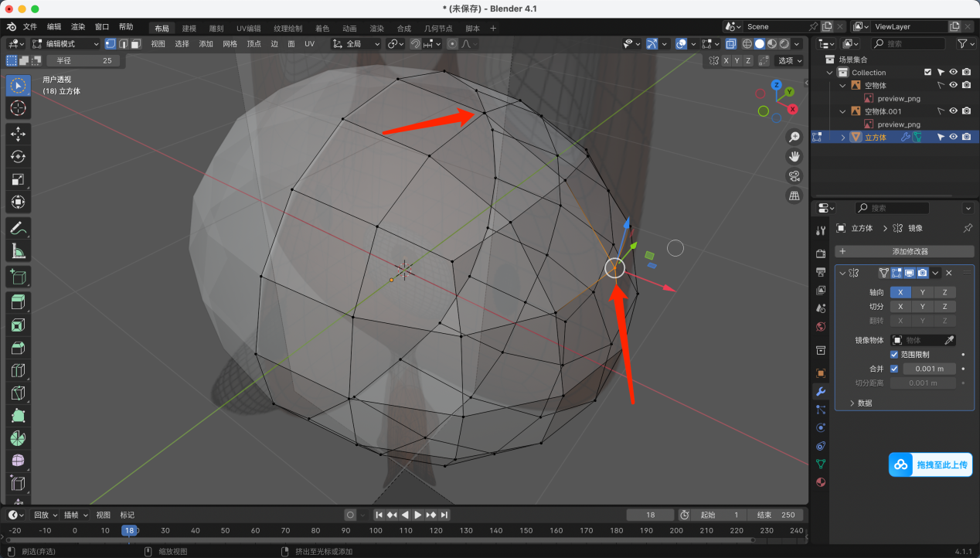Toggle the 合并 merge checkbox

point(894,369)
